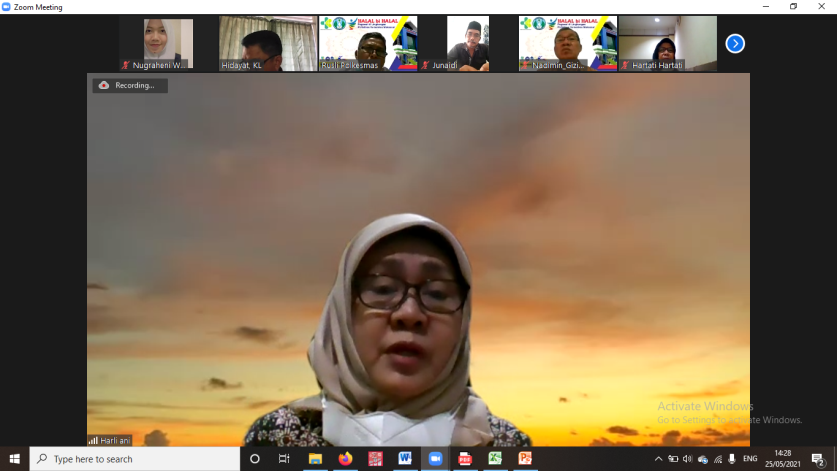Click Zoom Meeting title bar icon
The height and width of the screenshot is (471, 837).
6,7
